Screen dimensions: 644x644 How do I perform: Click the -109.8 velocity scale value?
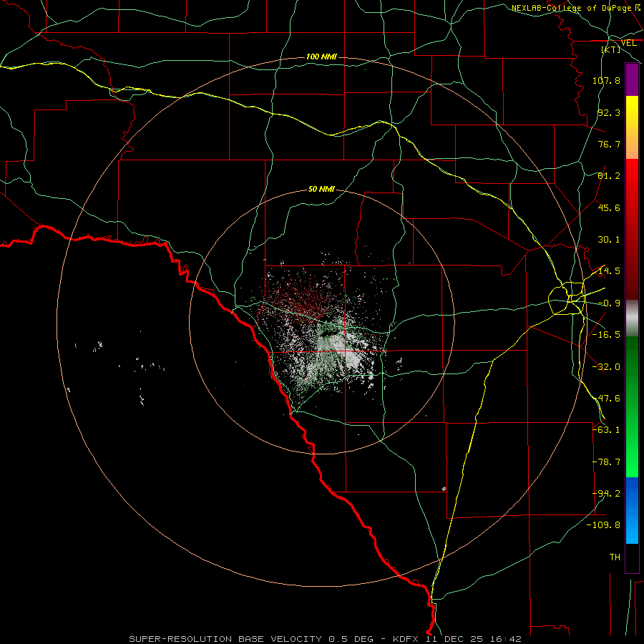point(603,525)
